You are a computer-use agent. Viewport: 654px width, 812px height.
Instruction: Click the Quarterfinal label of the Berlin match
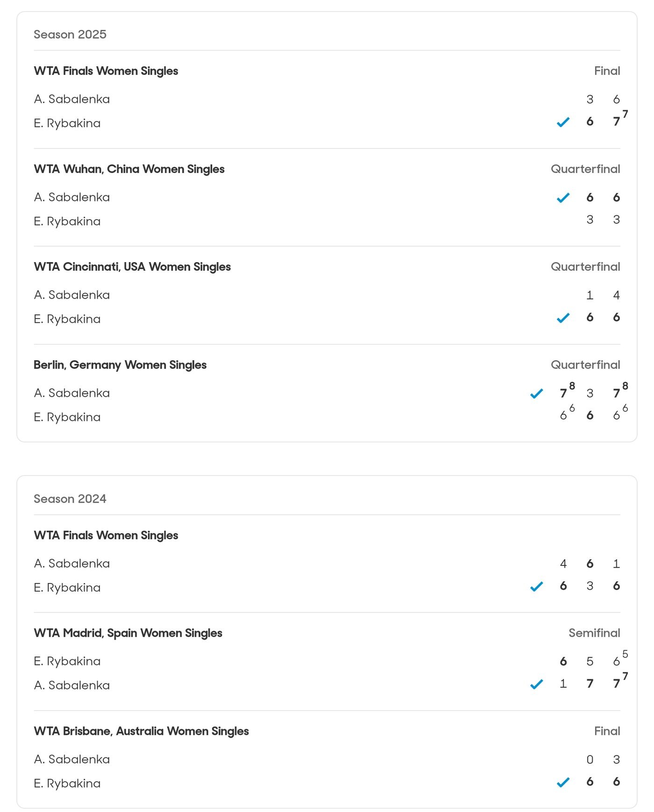(585, 365)
